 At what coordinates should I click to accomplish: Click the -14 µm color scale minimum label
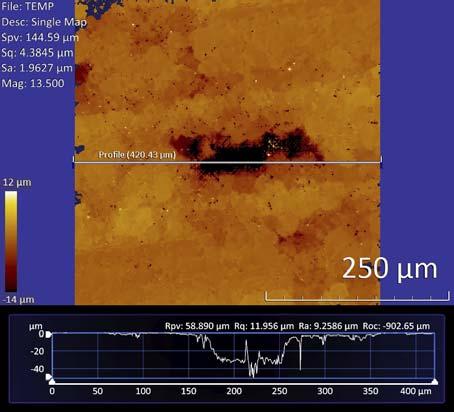tap(18, 299)
